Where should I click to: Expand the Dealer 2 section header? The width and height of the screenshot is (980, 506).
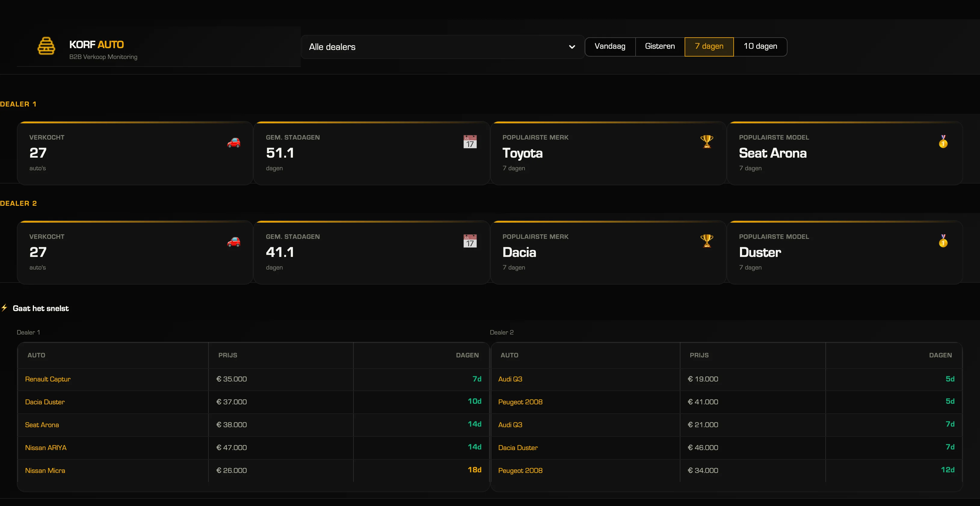18,203
